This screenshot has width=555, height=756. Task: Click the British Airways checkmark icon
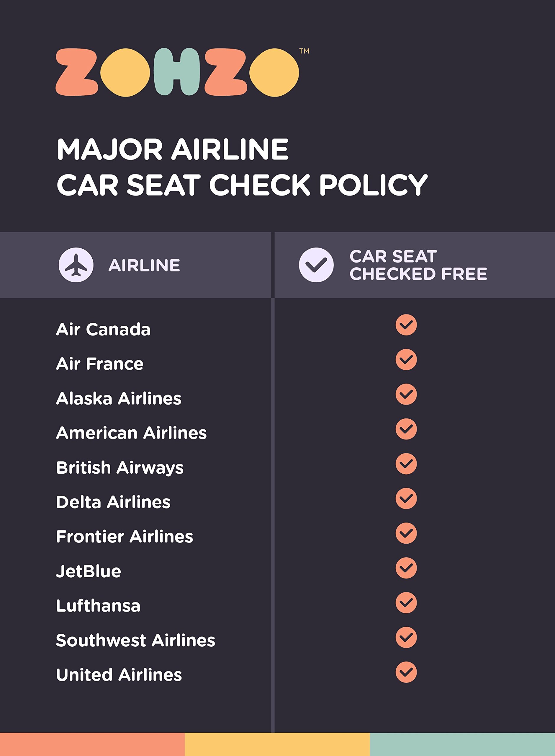(406, 464)
